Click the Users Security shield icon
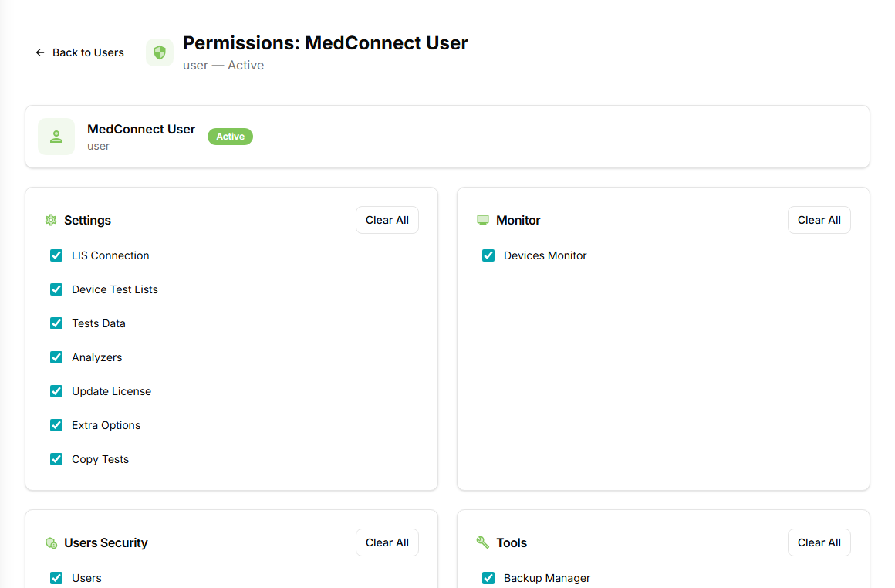 pyautogui.click(x=51, y=543)
